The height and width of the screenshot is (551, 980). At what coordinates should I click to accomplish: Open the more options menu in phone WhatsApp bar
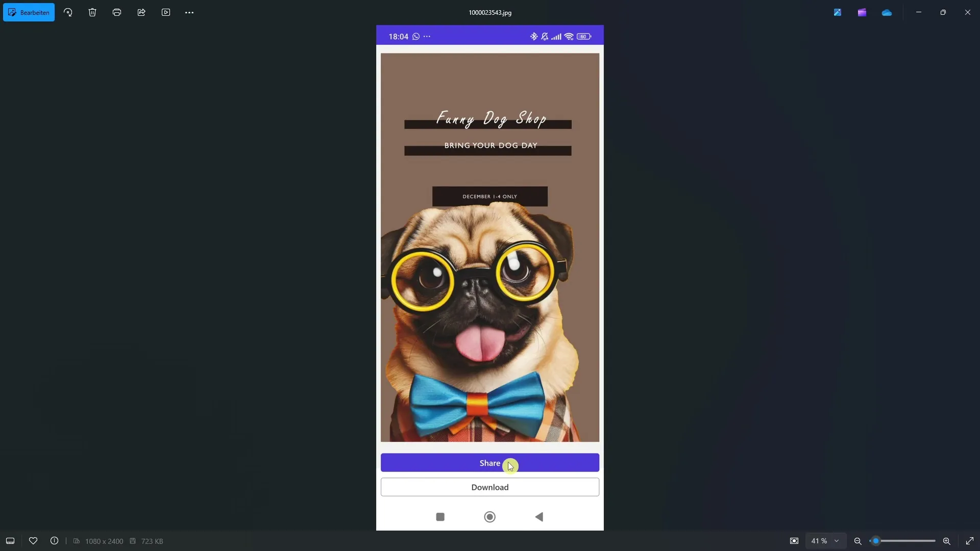(x=427, y=36)
